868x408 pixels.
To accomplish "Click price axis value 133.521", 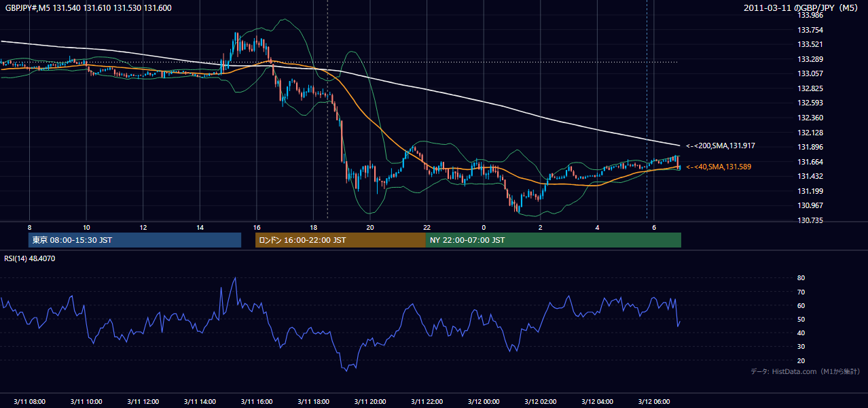I will [810, 44].
